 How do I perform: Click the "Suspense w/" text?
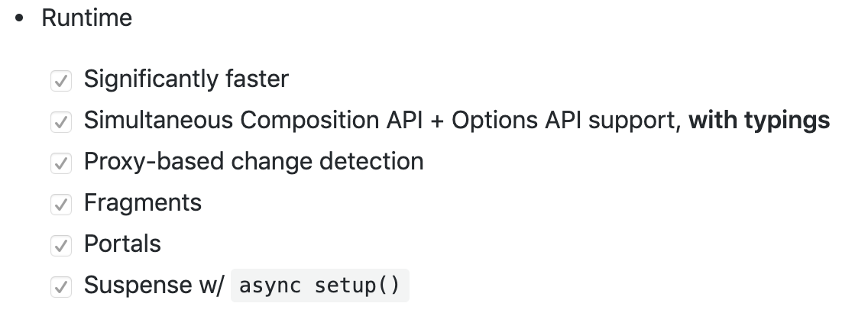[154, 285]
